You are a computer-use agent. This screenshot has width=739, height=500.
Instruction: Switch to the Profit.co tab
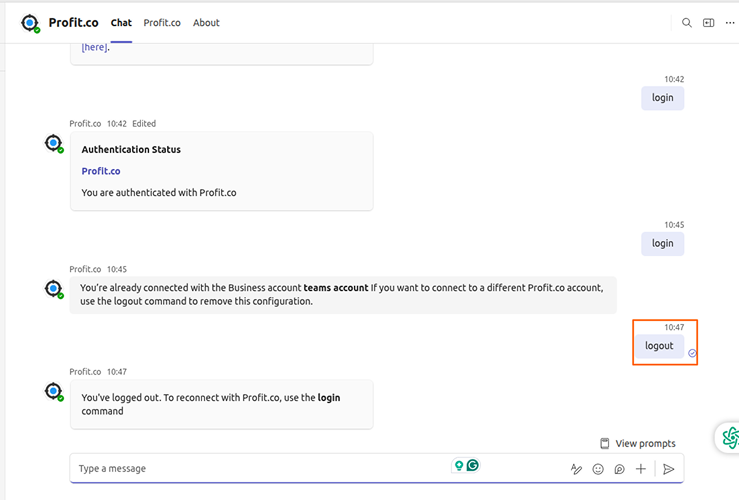(162, 23)
